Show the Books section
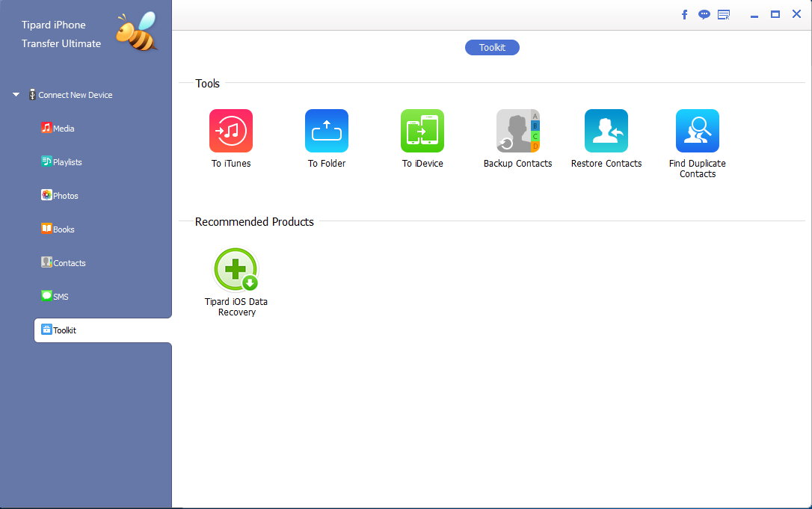Screen dimensions: 812x509 pyautogui.click(x=58, y=229)
